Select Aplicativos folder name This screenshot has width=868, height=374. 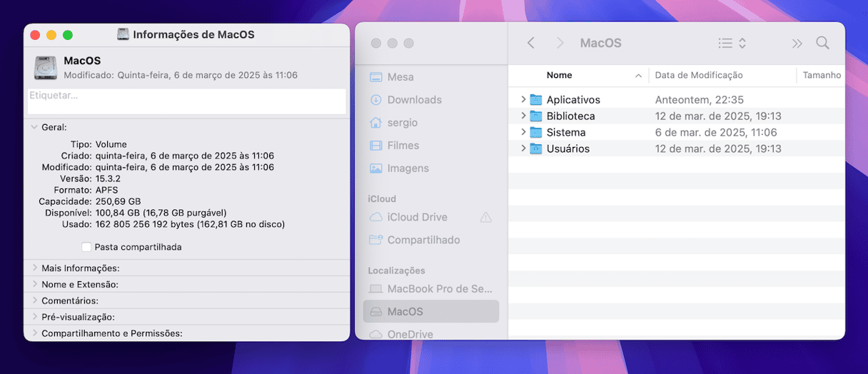[x=573, y=100]
